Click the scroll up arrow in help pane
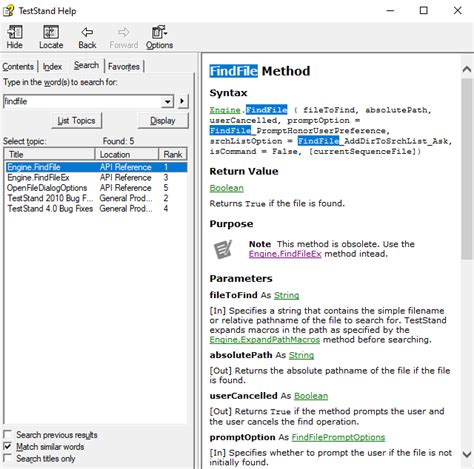 click(x=467, y=69)
